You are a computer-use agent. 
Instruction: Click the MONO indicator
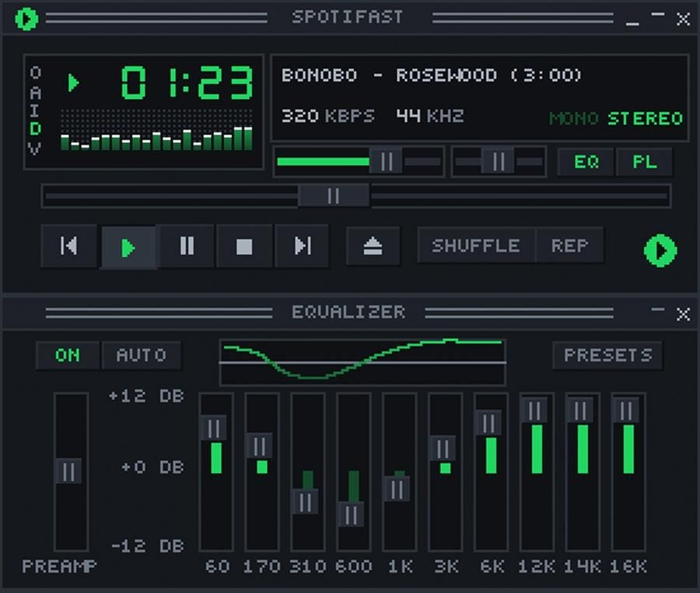[574, 119]
